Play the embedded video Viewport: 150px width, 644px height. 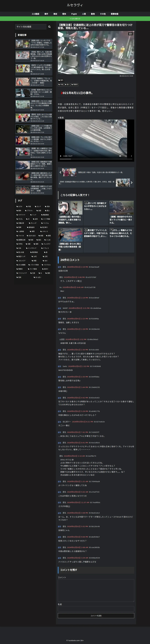click(x=61, y=156)
